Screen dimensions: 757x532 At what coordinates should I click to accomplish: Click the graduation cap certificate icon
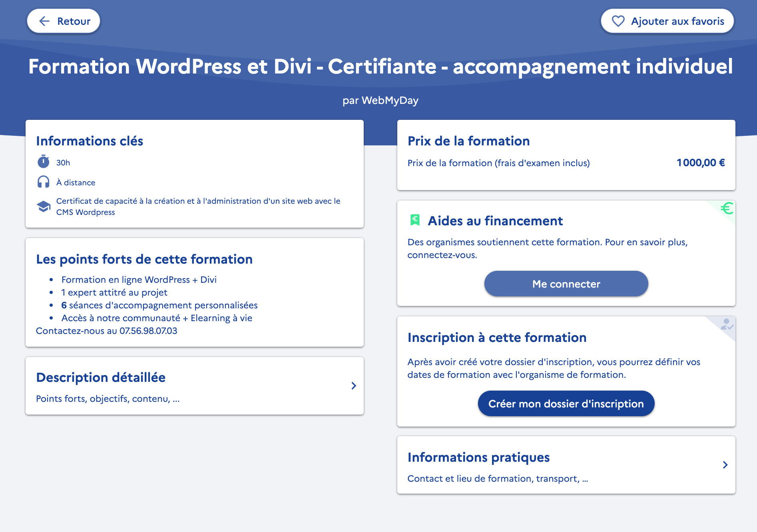pyautogui.click(x=44, y=206)
